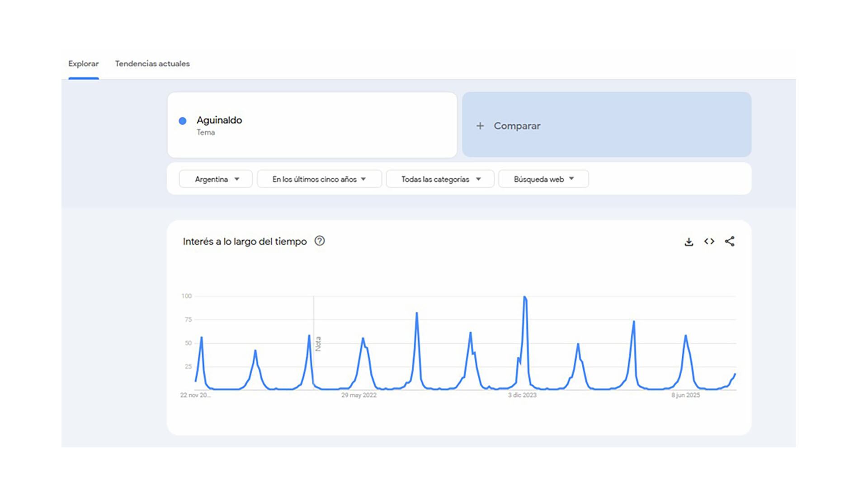The width and height of the screenshot is (868, 496).
Task: Click the share chart icon
Action: [x=730, y=242]
